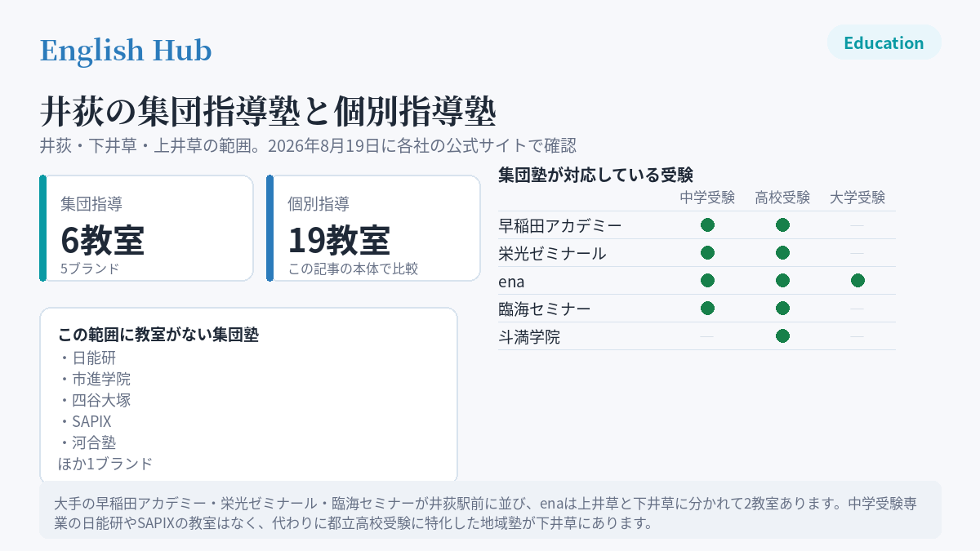Click the 大学受験 column header
This screenshot has width=980, height=551.
click(857, 198)
